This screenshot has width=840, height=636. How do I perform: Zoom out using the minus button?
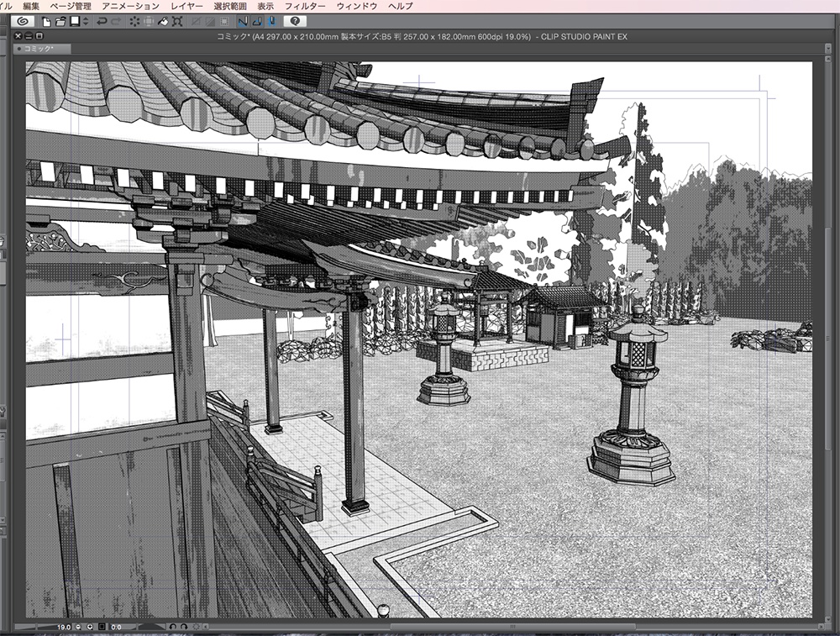[78, 627]
